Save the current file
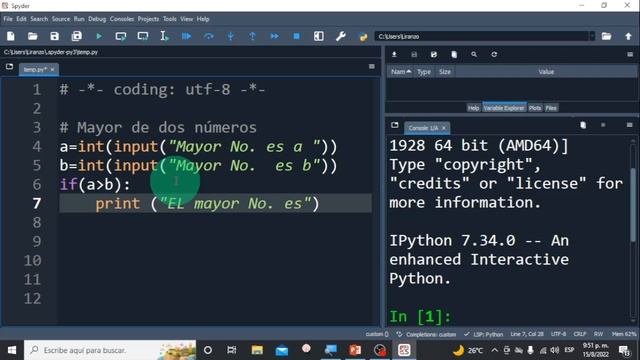Image resolution: width=640 pixels, height=360 pixels. coord(54,36)
